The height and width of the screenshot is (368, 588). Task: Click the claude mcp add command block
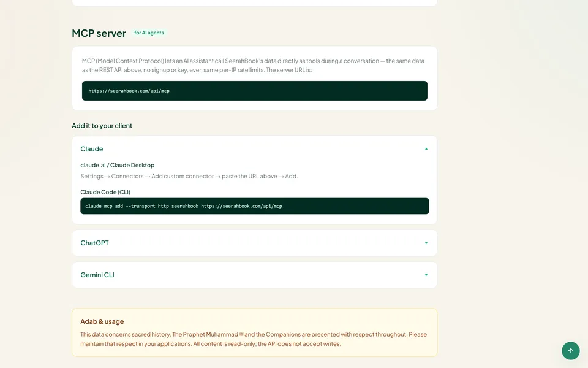[x=255, y=206]
